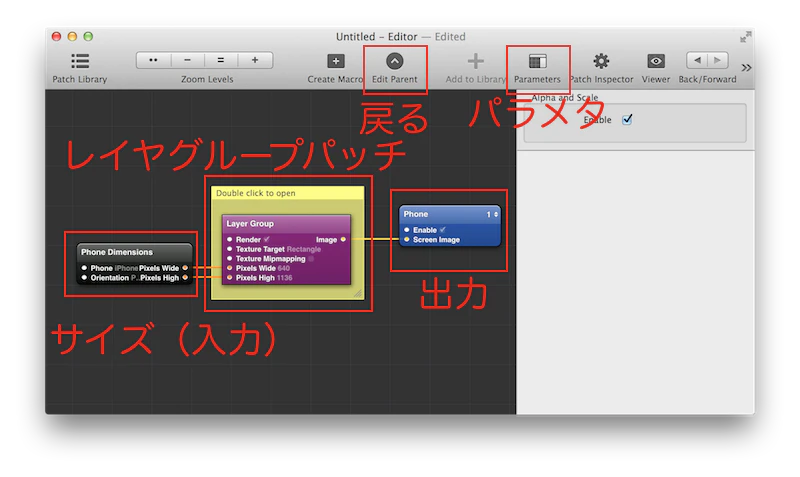Open the Viewer eye icon
The height and width of the screenshot is (477, 800).
pos(656,61)
